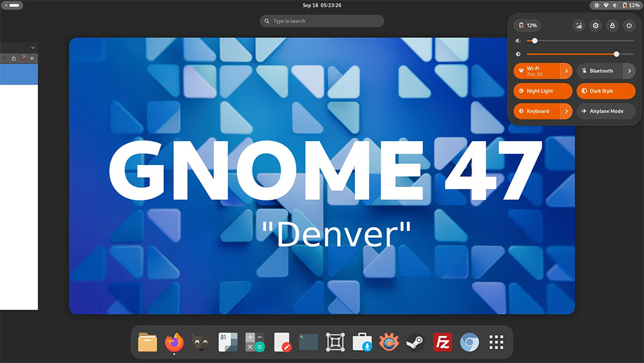Image resolution: width=644 pixels, height=363 pixels.
Task: Click the tab list chevron in left window
Action: [33, 48]
